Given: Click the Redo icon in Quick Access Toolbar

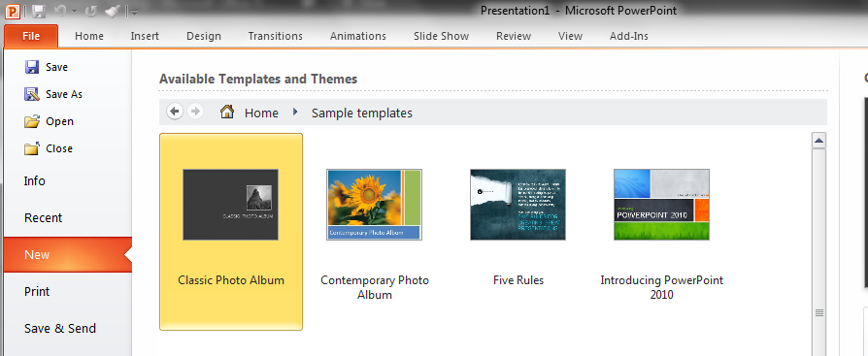Looking at the screenshot, I should (91, 11).
